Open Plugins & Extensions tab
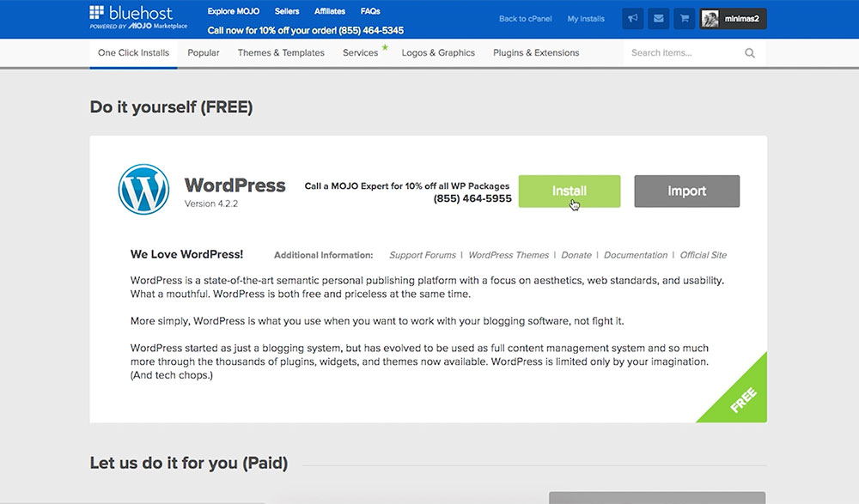The width and height of the screenshot is (859, 504). click(x=536, y=52)
